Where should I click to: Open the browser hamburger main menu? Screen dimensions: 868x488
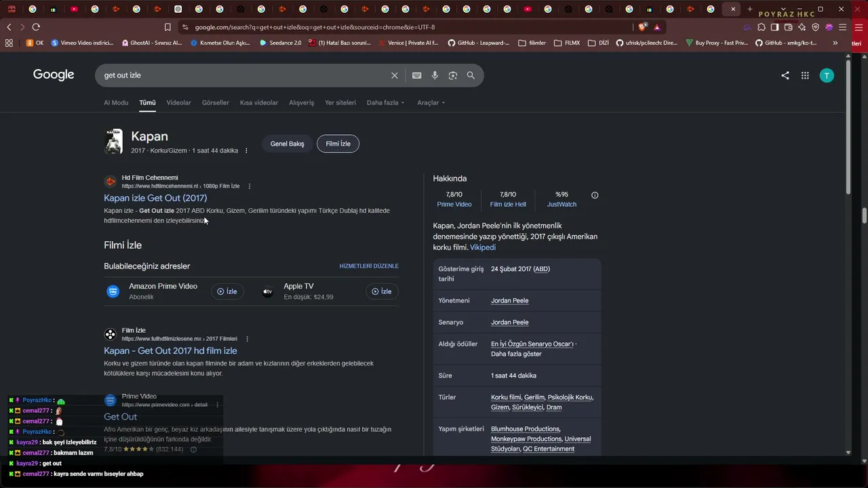842,27
